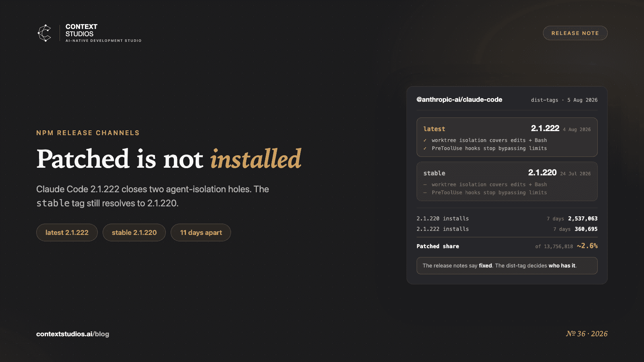Image resolution: width=644 pixels, height=362 pixels.
Task: Click the 'of 13,756,818' total
Action: pyautogui.click(x=554, y=247)
